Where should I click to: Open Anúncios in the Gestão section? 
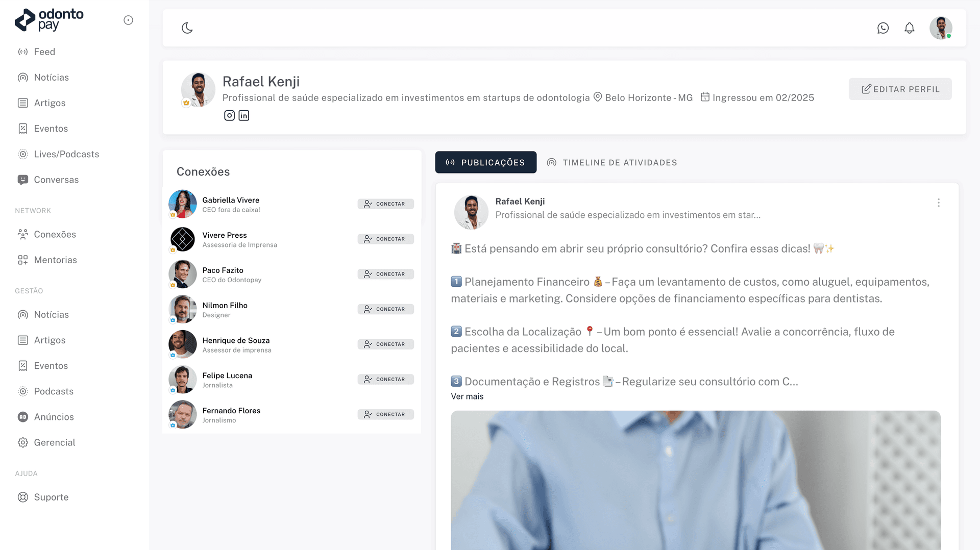[x=54, y=417]
